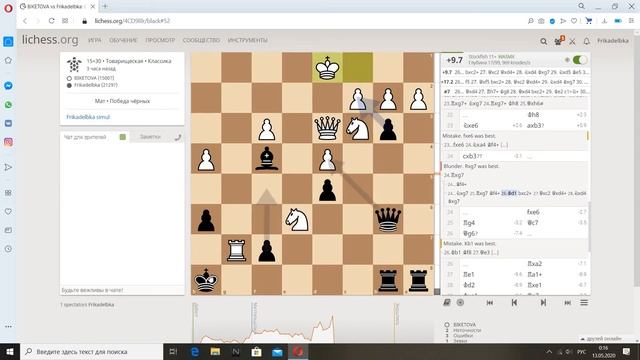
Task: Open Frikadelbka user menu in header
Action: (x=613, y=41)
